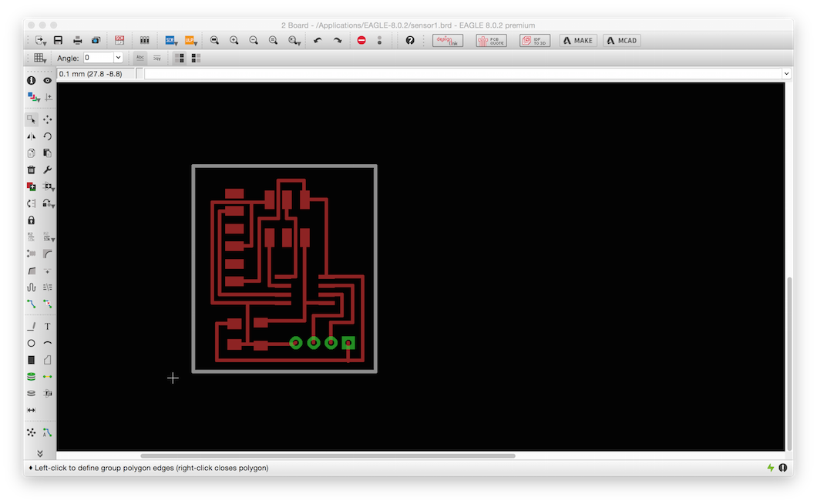Select the Polygon tool

pos(48,360)
